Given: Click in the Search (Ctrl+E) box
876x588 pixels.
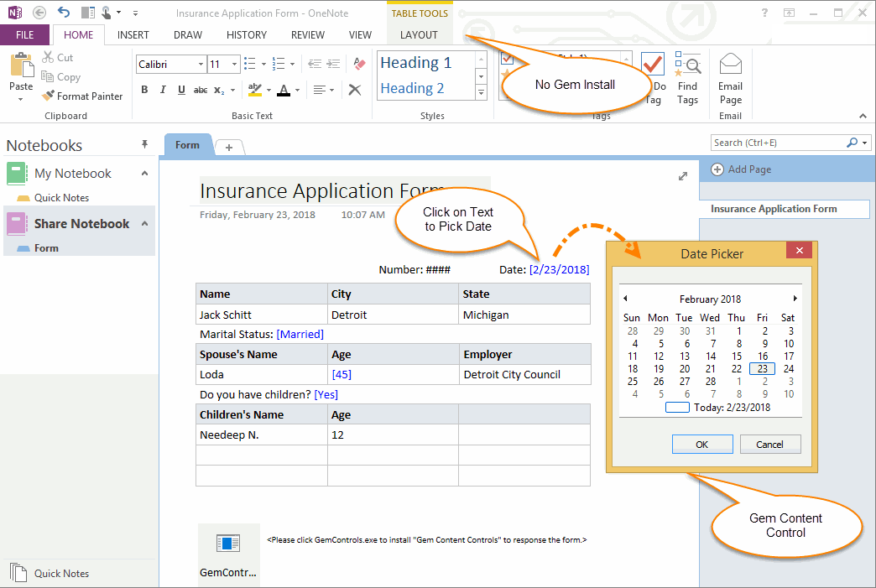Looking at the screenshot, I should pyautogui.click(x=778, y=143).
